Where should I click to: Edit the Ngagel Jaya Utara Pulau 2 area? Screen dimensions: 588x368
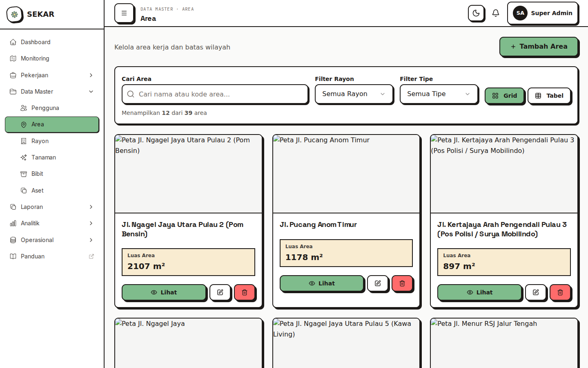point(220,292)
